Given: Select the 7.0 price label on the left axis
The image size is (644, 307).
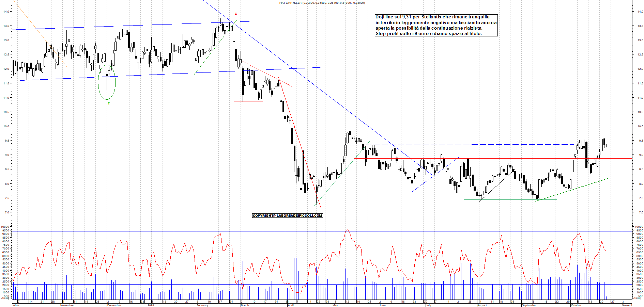Looking at the screenshot, I should point(6,212).
